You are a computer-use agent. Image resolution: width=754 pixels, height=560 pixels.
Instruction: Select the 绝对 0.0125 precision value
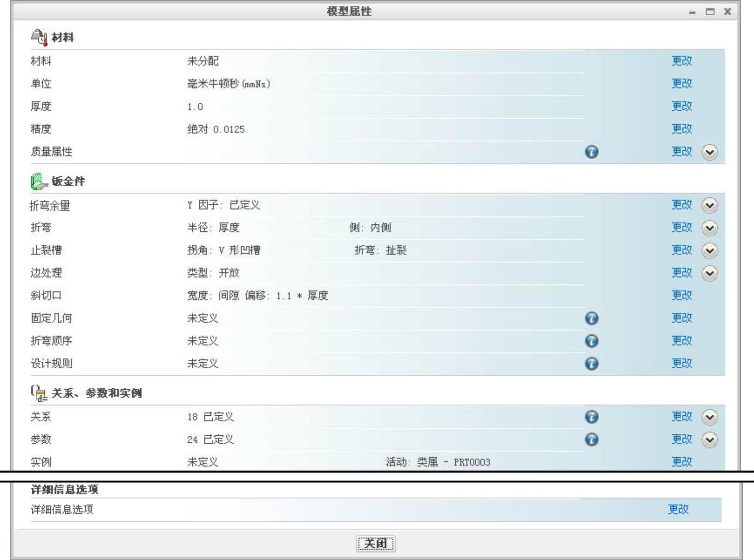coord(216,129)
